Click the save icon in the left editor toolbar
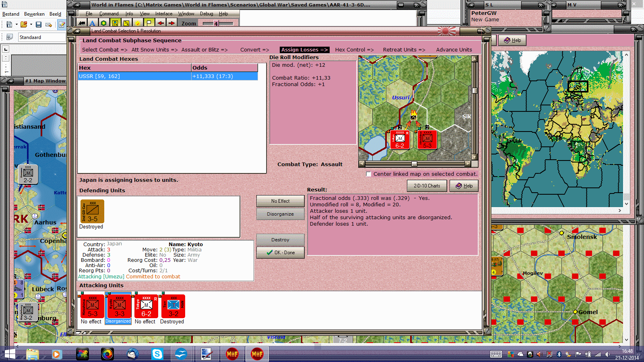The image size is (644, 362). click(x=39, y=25)
